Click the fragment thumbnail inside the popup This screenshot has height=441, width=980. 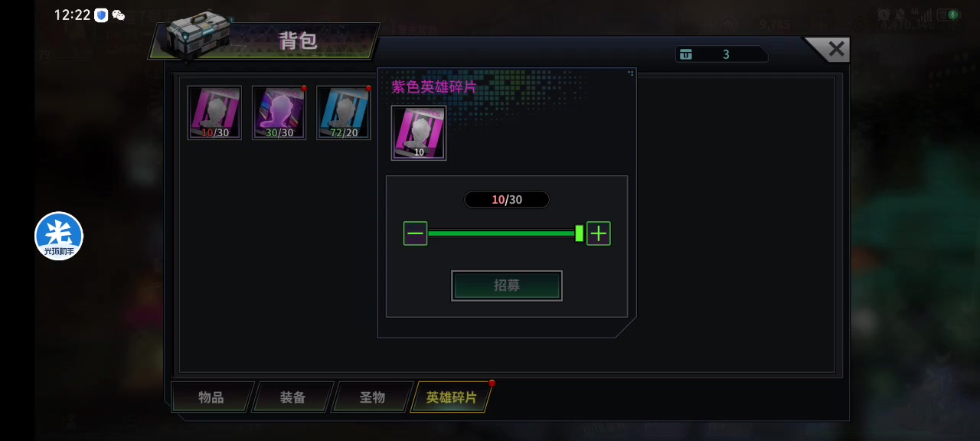(x=419, y=132)
